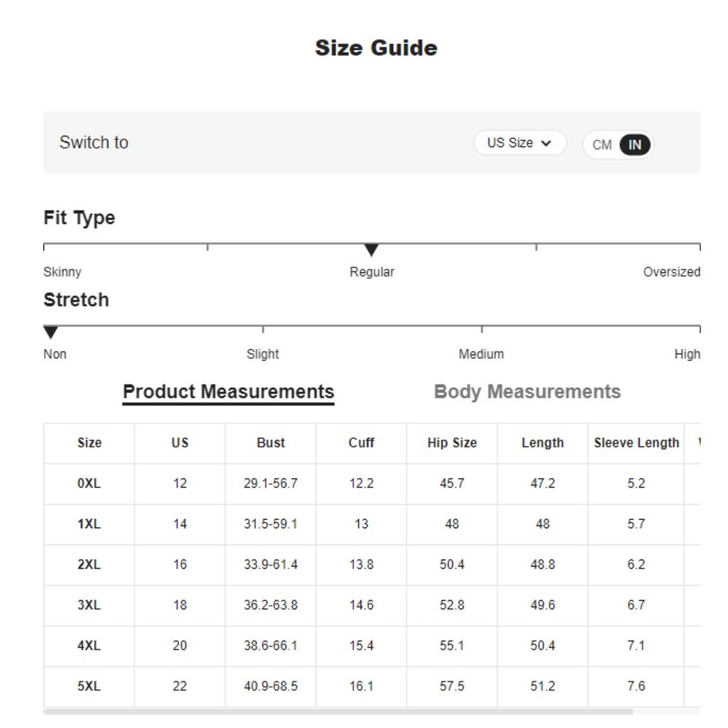Click the Hip Size column header
728x728 pixels.
tap(452, 443)
